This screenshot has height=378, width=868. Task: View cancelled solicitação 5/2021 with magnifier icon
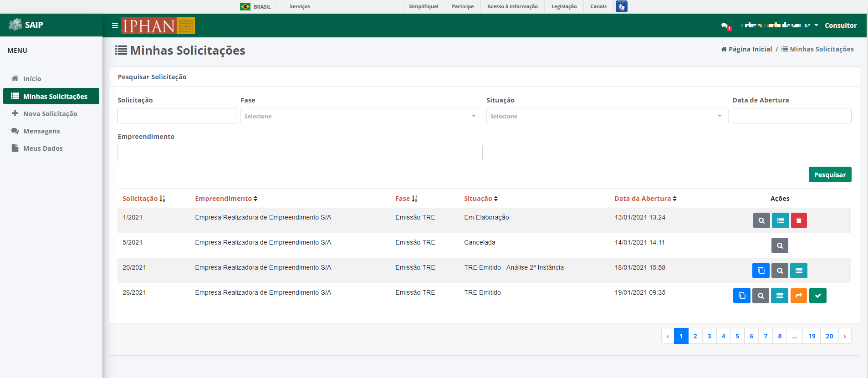pos(780,245)
